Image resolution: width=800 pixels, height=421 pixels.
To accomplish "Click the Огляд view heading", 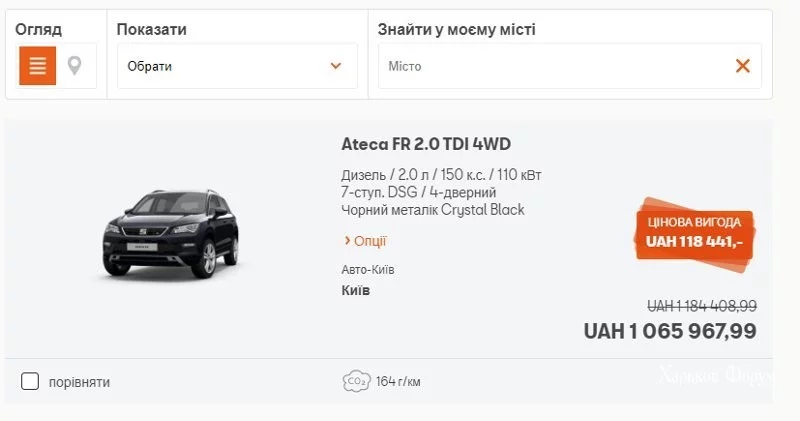I will (38, 29).
